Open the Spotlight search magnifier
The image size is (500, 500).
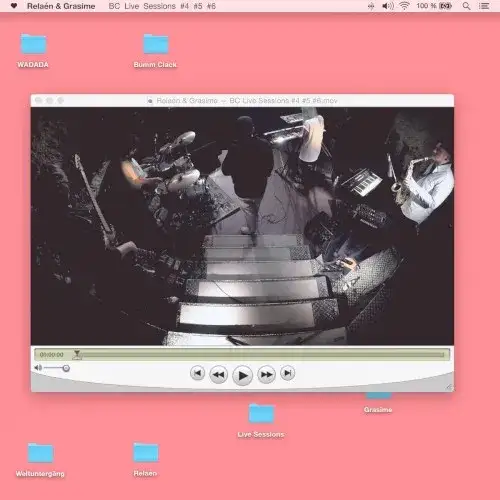[x=466, y=6]
